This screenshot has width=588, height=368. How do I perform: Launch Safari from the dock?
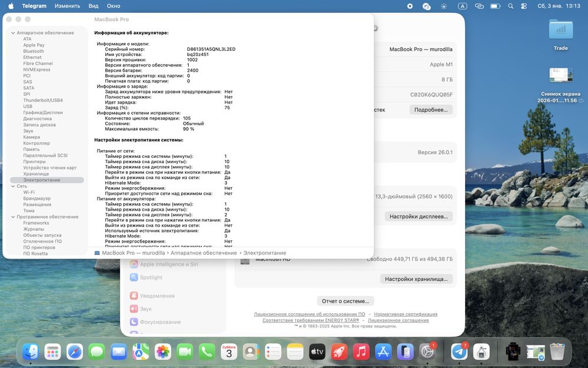[x=75, y=352]
